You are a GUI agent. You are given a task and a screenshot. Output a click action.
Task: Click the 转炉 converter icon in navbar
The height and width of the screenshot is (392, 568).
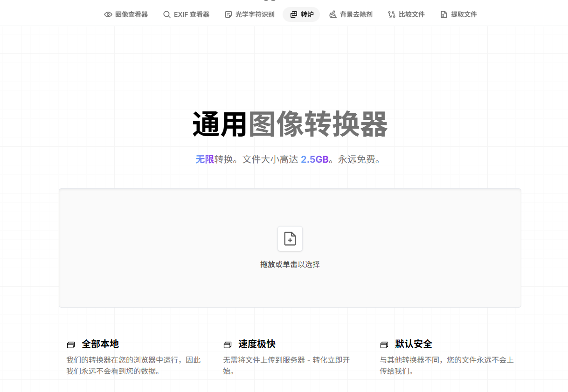(x=293, y=14)
